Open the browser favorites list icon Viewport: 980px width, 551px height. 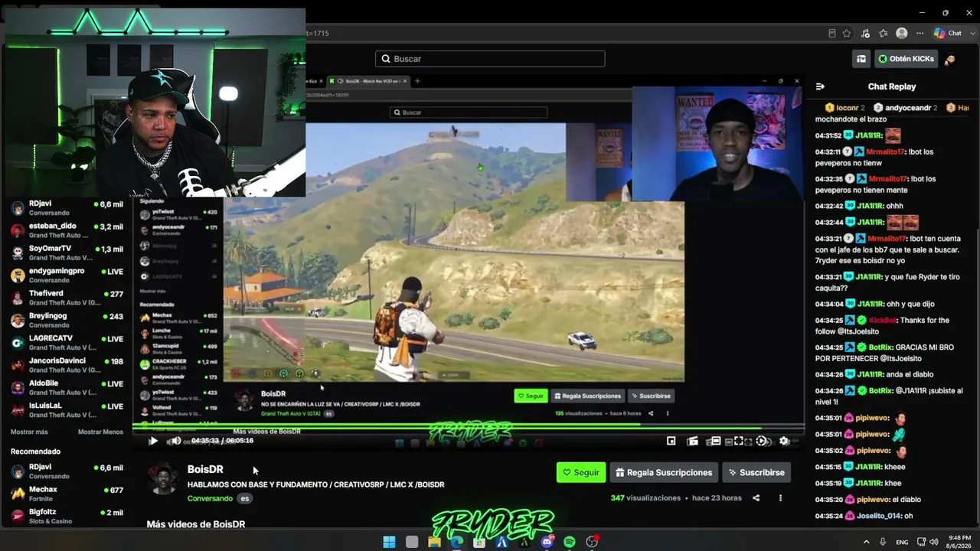(x=883, y=33)
